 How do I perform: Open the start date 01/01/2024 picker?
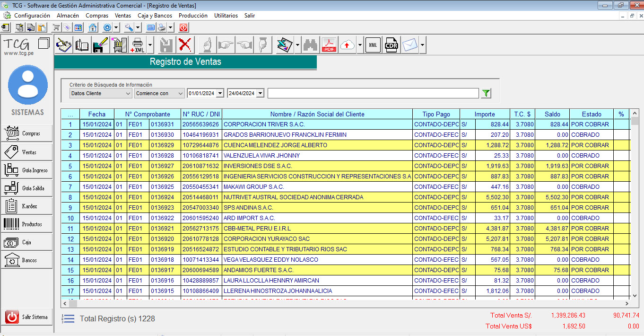pos(219,93)
